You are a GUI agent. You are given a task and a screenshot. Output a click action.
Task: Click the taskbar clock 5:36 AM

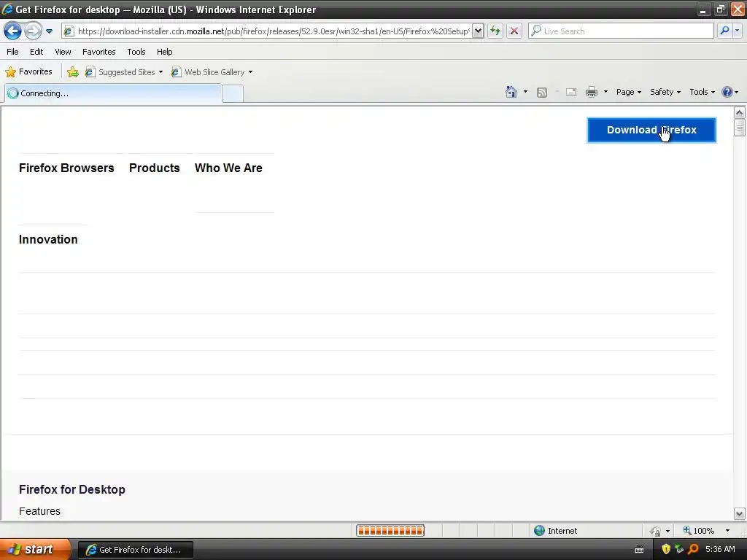(x=720, y=550)
